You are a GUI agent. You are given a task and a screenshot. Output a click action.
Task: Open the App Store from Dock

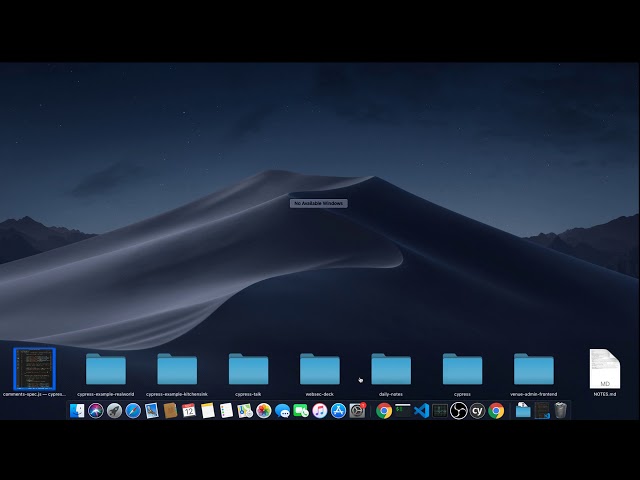point(338,410)
